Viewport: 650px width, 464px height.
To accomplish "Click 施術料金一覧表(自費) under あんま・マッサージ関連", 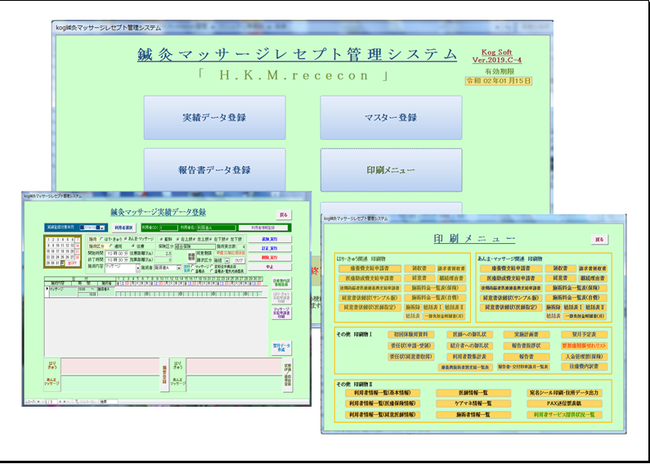I will coord(576,298).
